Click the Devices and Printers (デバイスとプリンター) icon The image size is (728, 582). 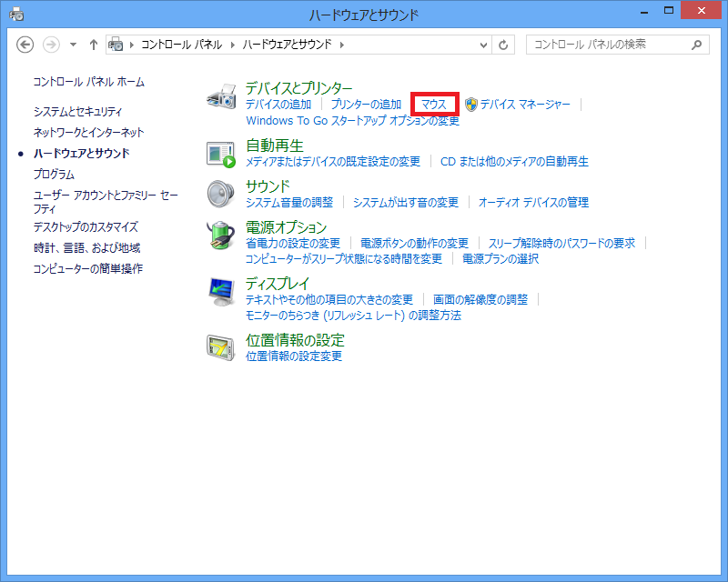point(222,95)
